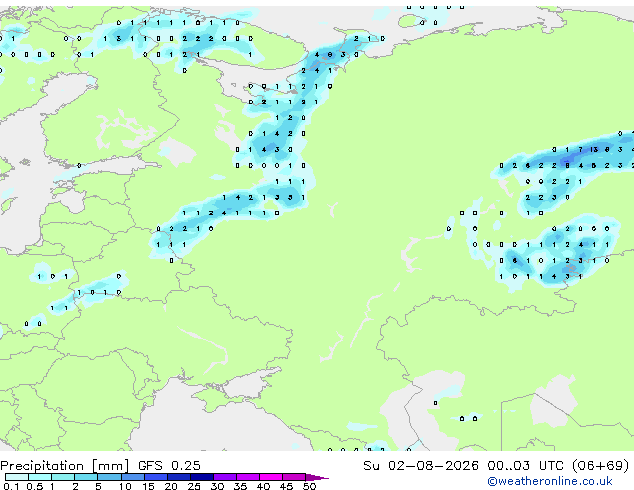Click the Su 02-08-2026 date label
634x490 pixels.
pos(421,465)
